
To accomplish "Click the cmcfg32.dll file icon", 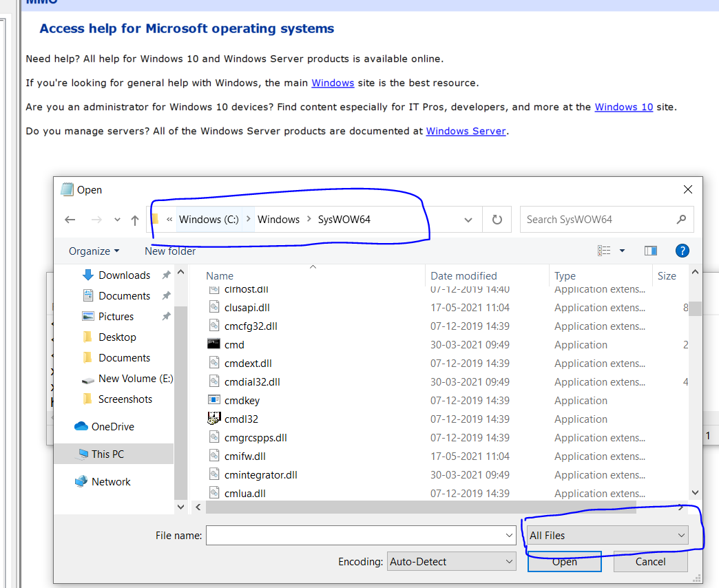I will [214, 326].
